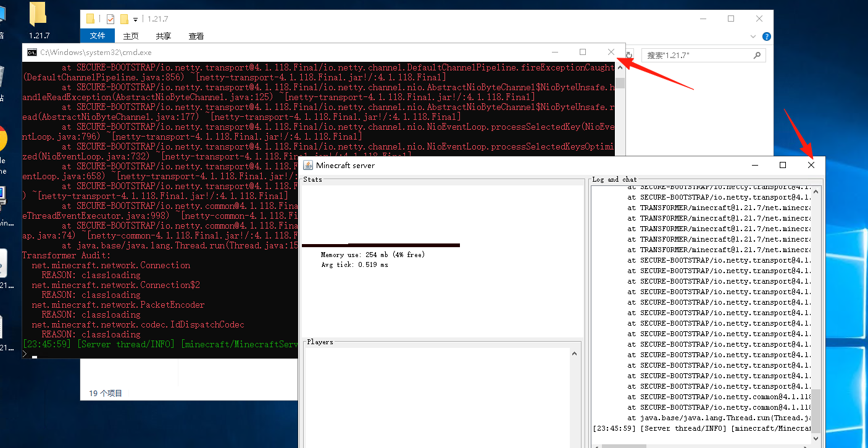Click the up arrow of Players list scrollbar
The width and height of the screenshot is (868, 448).
coord(574,353)
